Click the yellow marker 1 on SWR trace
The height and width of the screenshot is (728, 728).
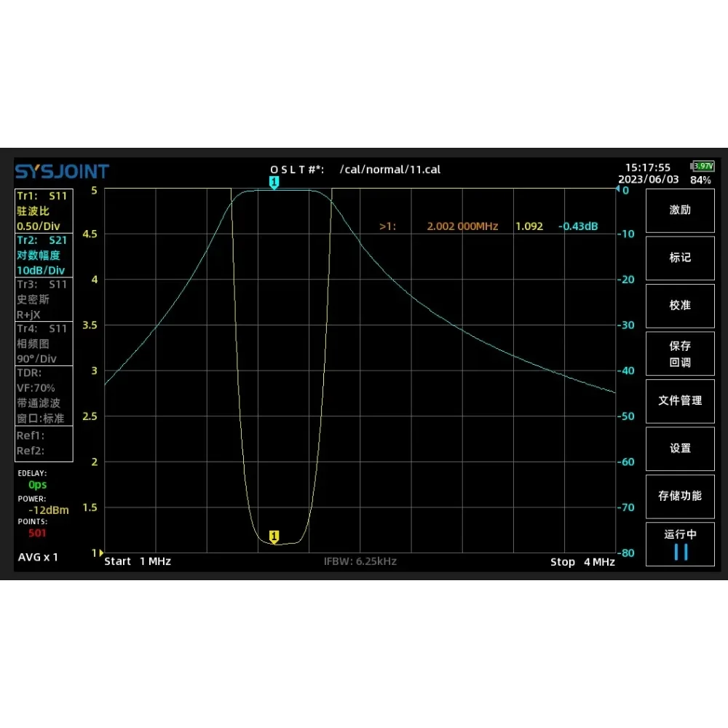point(274,537)
